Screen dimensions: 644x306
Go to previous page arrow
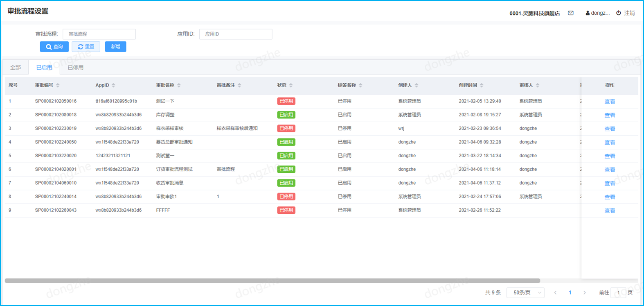tap(555, 292)
